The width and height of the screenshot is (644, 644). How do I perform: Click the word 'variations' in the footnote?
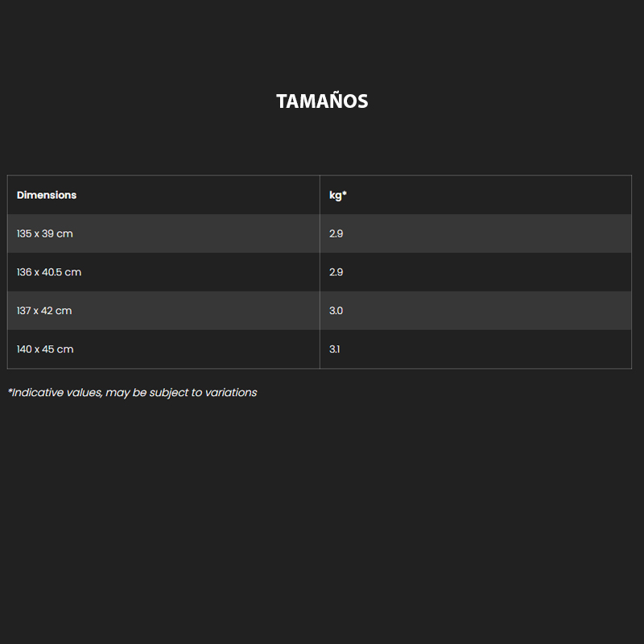coord(231,392)
